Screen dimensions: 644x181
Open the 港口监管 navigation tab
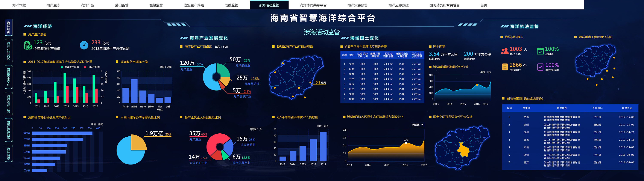tap(122, 5)
